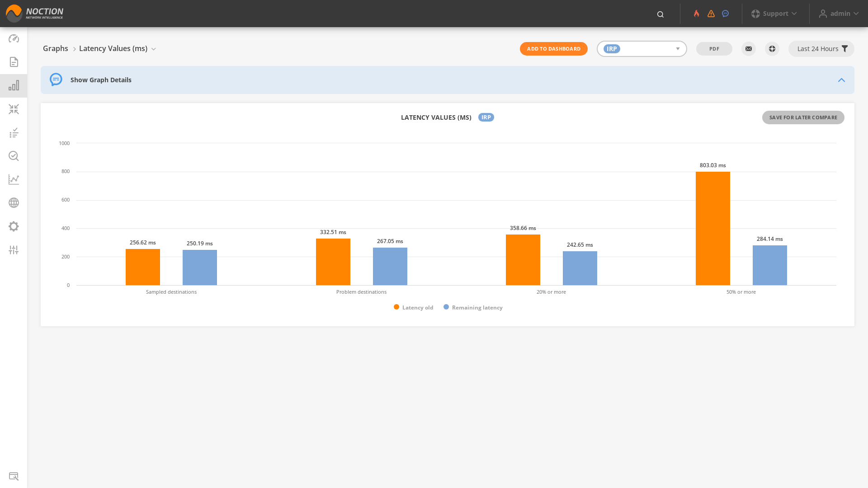Image resolution: width=868 pixels, height=488 pixels.
Task: Click the IRP tag next to chart title
Action: click(486, 117)
